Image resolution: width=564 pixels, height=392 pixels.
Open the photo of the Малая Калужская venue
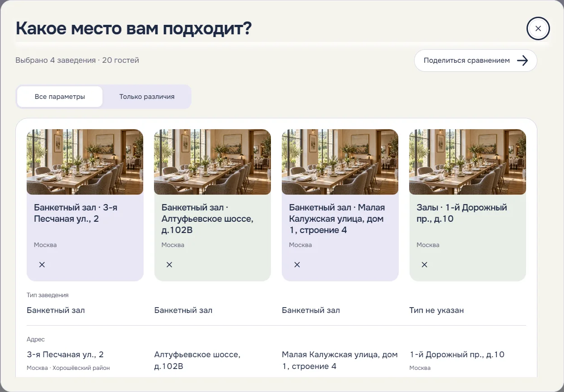point(340,162)
